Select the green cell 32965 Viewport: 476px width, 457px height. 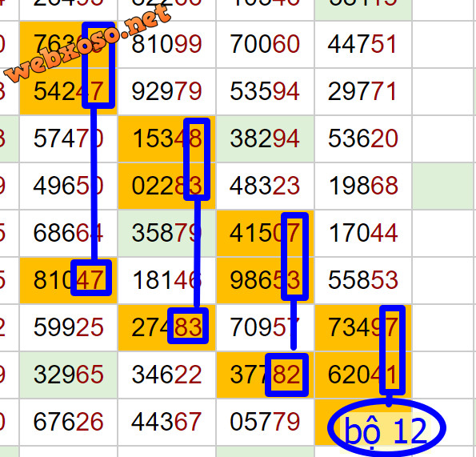pos(68,375)
